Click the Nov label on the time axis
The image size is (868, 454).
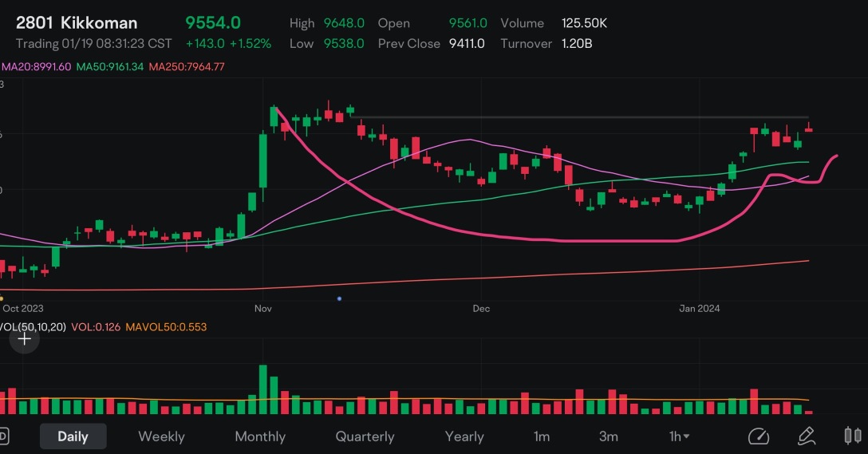tap(263, 309)
